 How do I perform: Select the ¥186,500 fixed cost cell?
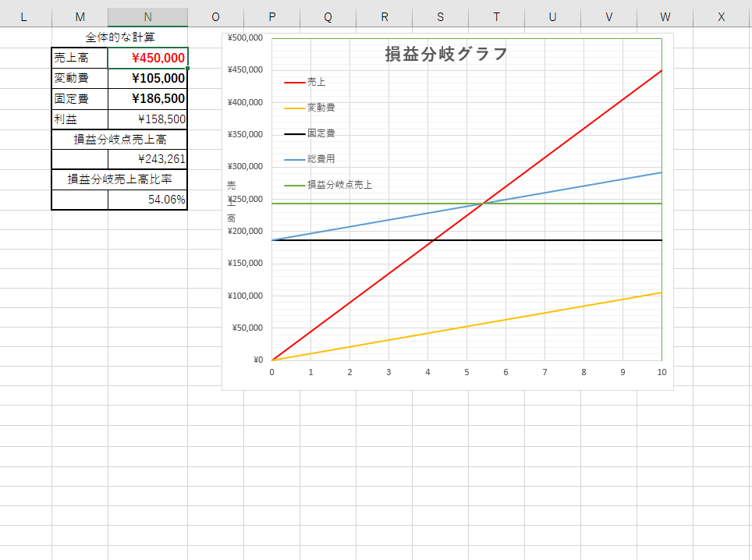tap(147, 99)
